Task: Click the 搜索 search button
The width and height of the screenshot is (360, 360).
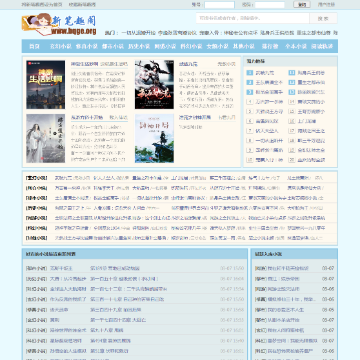Action: (323, 18)
